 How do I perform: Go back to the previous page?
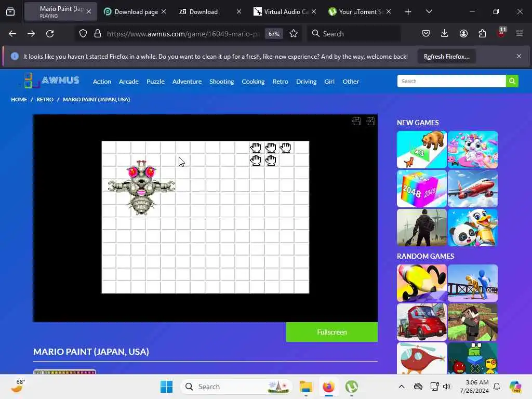(12, 34)
